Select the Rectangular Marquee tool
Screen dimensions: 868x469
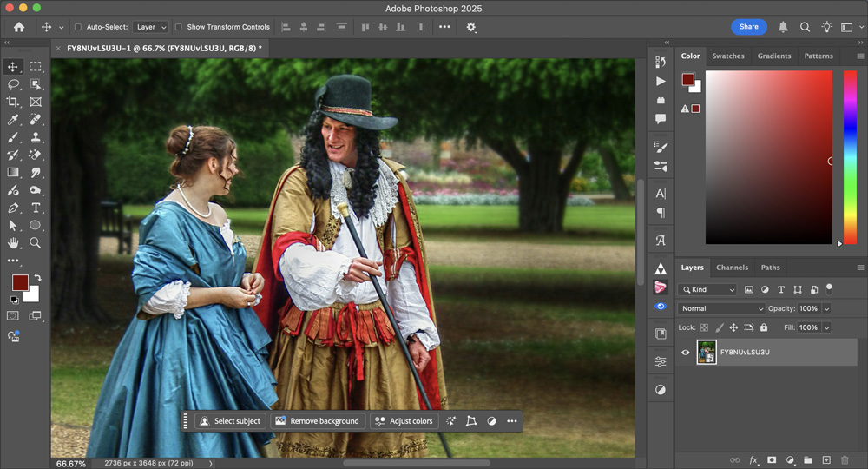coord(36,67)
